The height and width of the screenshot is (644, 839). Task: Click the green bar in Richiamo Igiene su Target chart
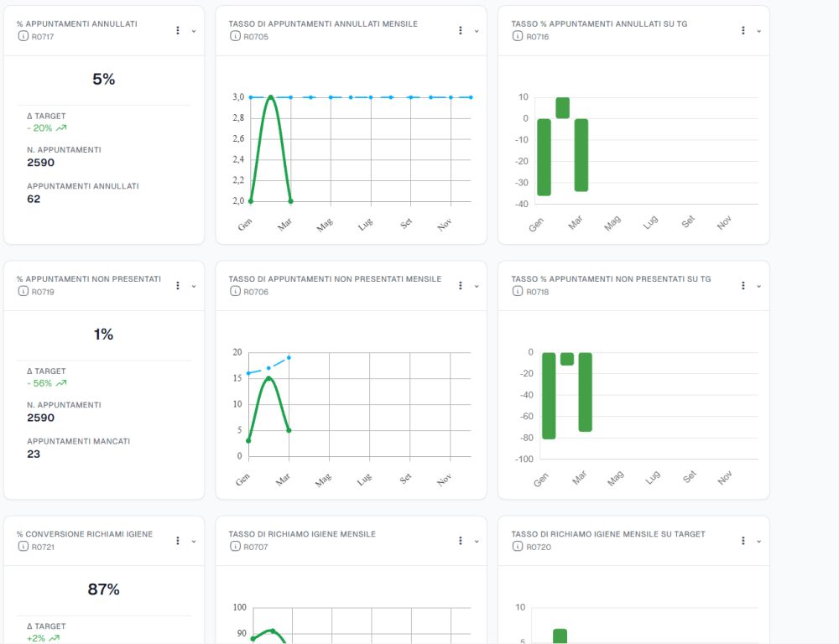coord(560,636)
